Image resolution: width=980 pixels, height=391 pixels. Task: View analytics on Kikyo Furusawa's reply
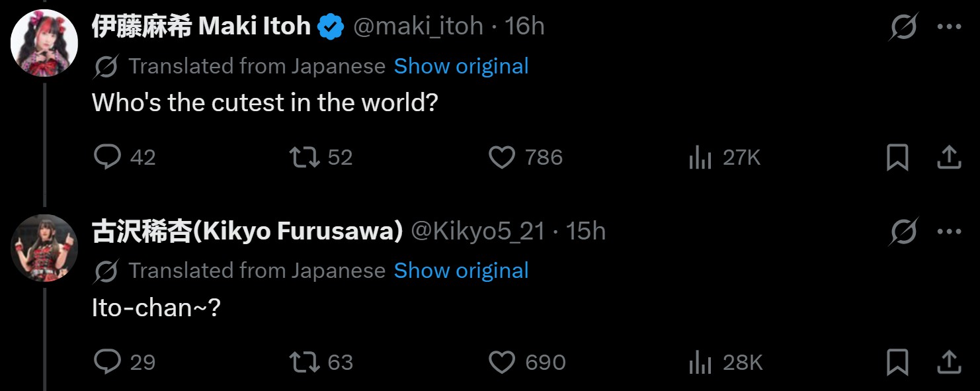coord(700,362)
